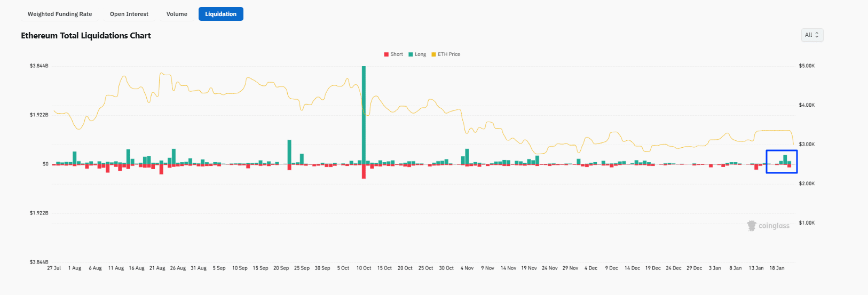Click the coinglass watermark text
Viewport: 868px width, 295px height.
(x=774, y=226)
